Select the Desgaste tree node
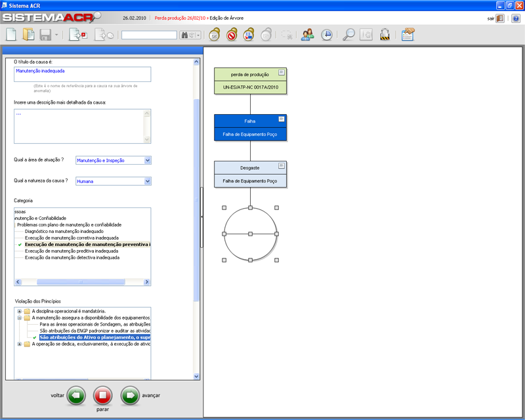 pyautogui.click(x=250, y=174)
